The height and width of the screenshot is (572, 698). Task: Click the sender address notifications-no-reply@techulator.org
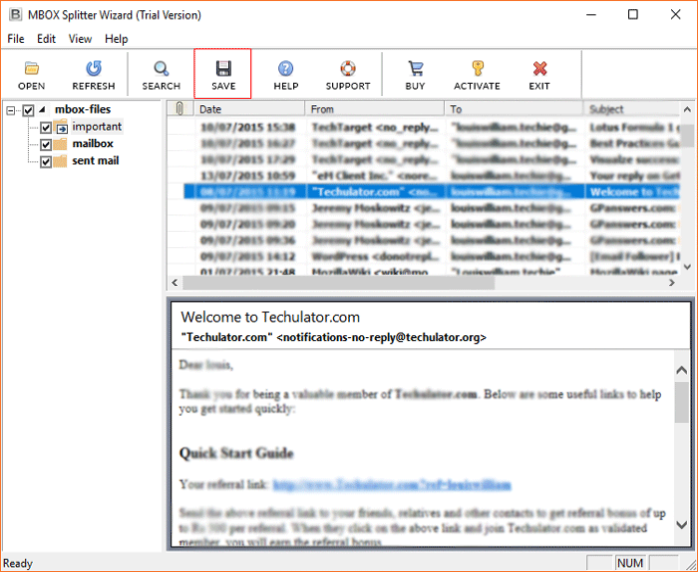pyautogui.click(x=381, y=337)
